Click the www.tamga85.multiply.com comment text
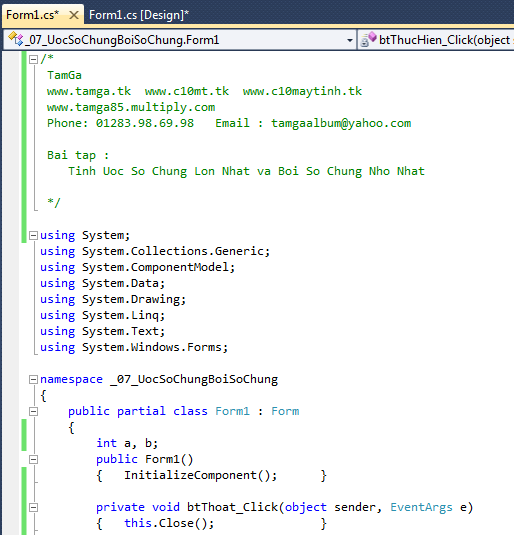This screenshot has width=514, height=535. [x=131, y=107]
